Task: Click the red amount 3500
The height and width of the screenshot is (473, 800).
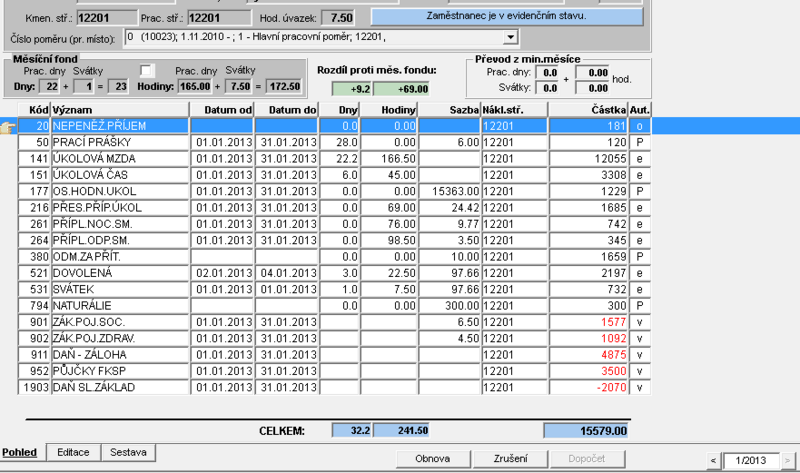Action: pos(588,371)
